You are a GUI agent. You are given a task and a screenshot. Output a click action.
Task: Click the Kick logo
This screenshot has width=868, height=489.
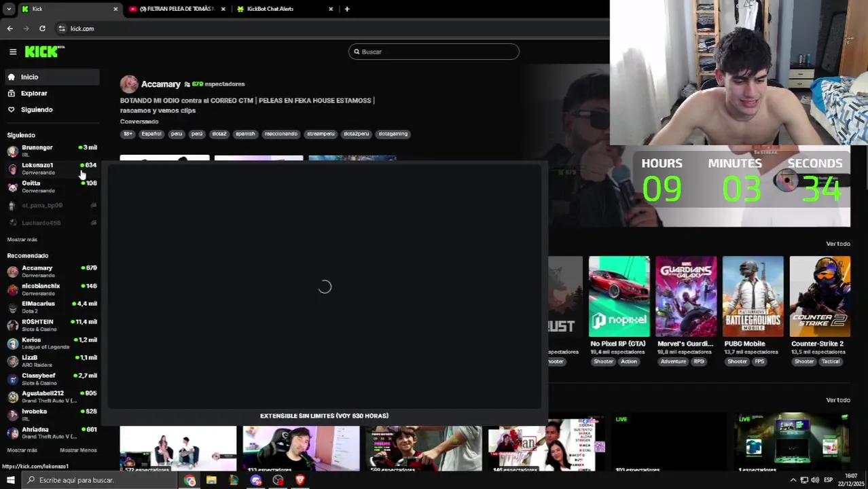pos(44,52)
